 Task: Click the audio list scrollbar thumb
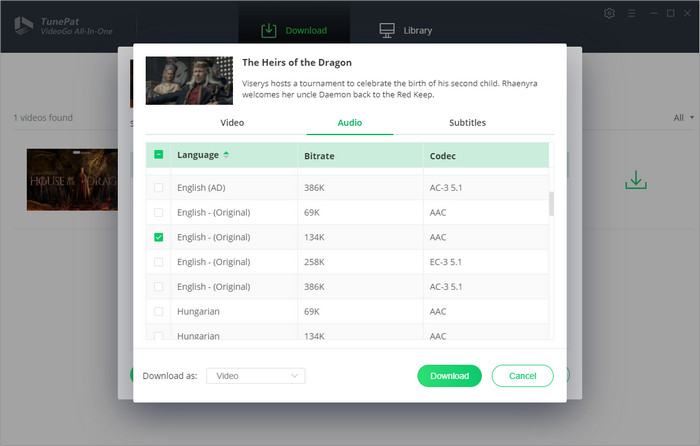[x=551, y=204]
